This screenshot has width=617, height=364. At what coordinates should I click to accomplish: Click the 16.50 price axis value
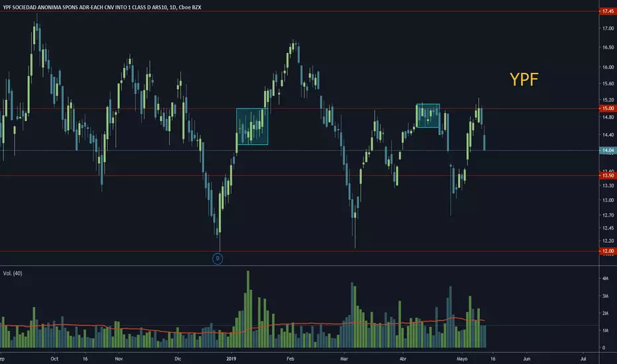click(x=608, y=47)
